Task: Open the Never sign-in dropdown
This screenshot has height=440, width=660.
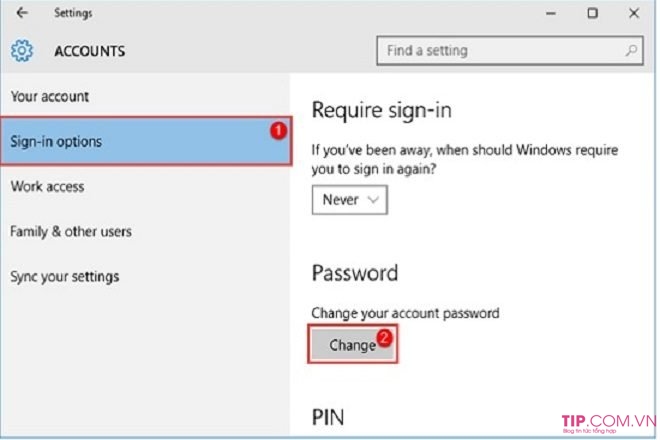Action: point(350,200)
